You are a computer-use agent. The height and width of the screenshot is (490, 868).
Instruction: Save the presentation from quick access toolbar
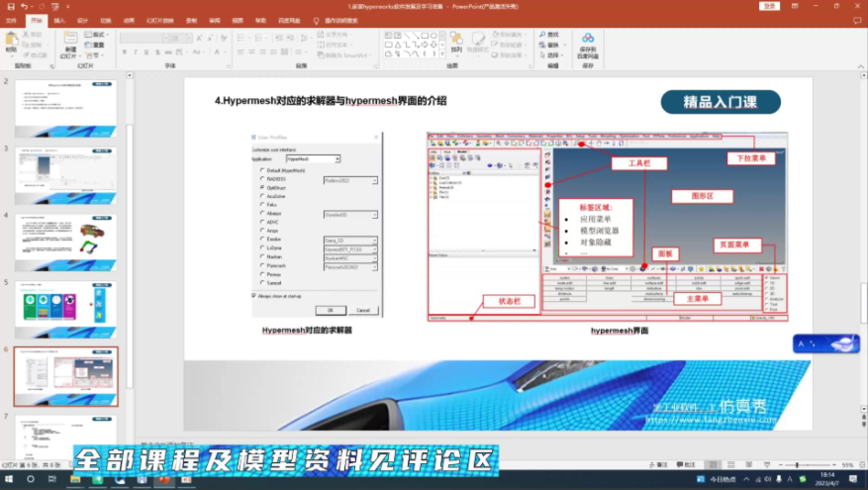coord(11,6)
